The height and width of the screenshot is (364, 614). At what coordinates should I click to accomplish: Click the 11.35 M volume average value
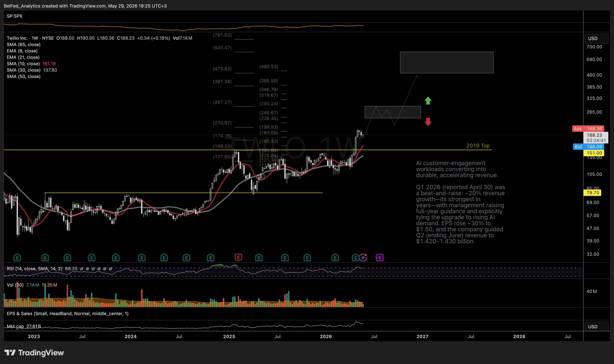click(49, 285)
